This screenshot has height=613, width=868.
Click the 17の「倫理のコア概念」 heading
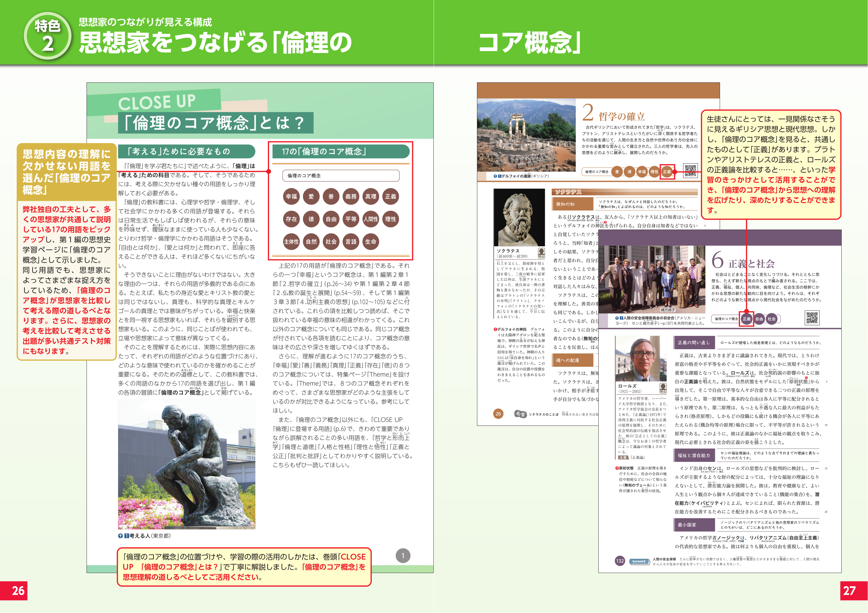point(341,151)
